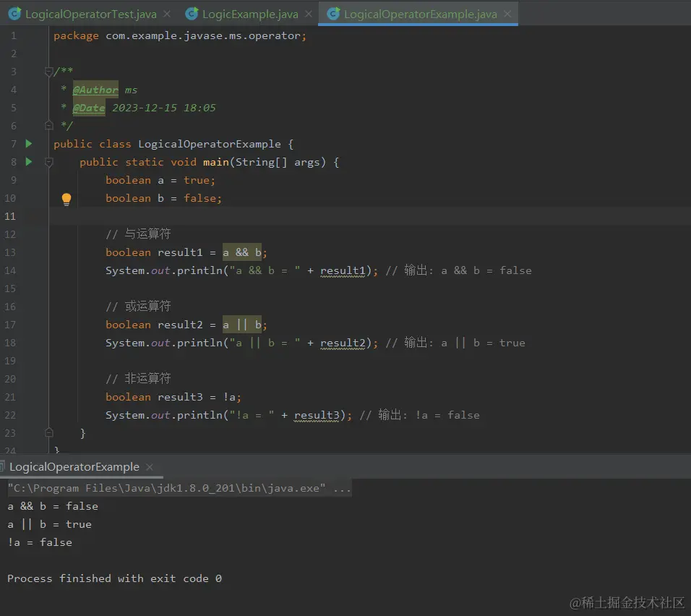Screen dimensions: 691x616
Task: Close the LogicExample.java tab
Action: click(309, 14)
